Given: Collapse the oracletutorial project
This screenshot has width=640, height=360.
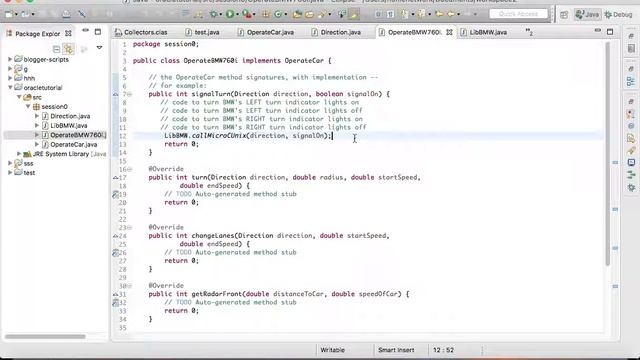Looking at the screenshot, I should tap(10, 87).
